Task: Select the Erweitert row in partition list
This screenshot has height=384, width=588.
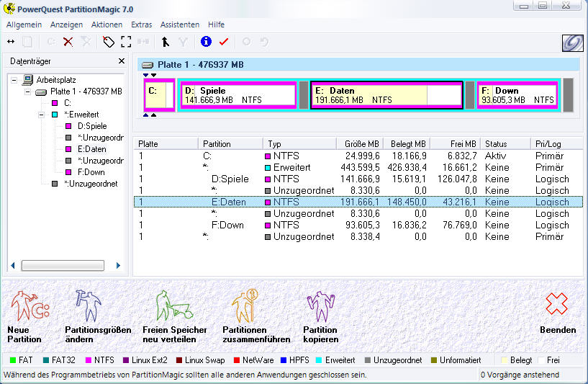Action: [x=358, y=167]
